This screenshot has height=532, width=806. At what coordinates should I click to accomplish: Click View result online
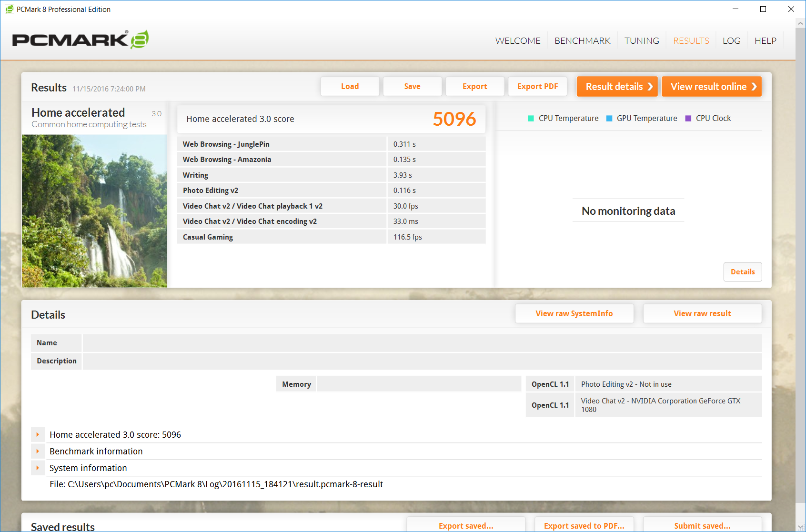712,86
